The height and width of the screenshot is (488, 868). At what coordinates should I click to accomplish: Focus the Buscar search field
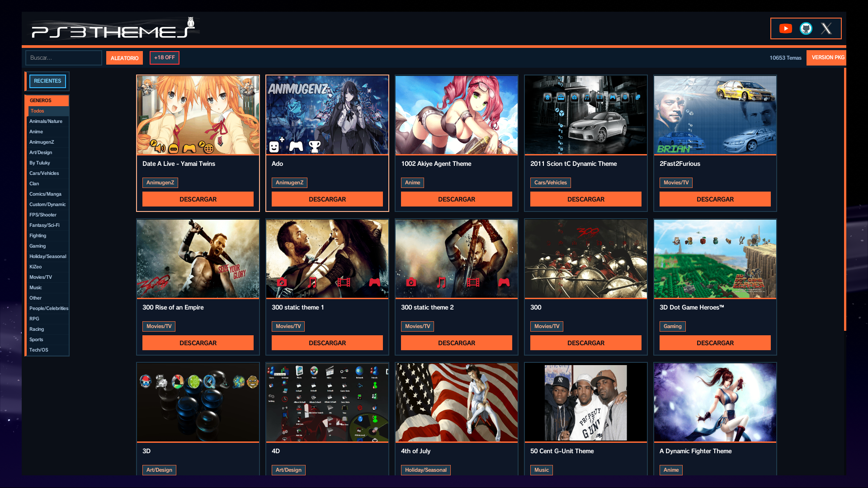(64, 58)
